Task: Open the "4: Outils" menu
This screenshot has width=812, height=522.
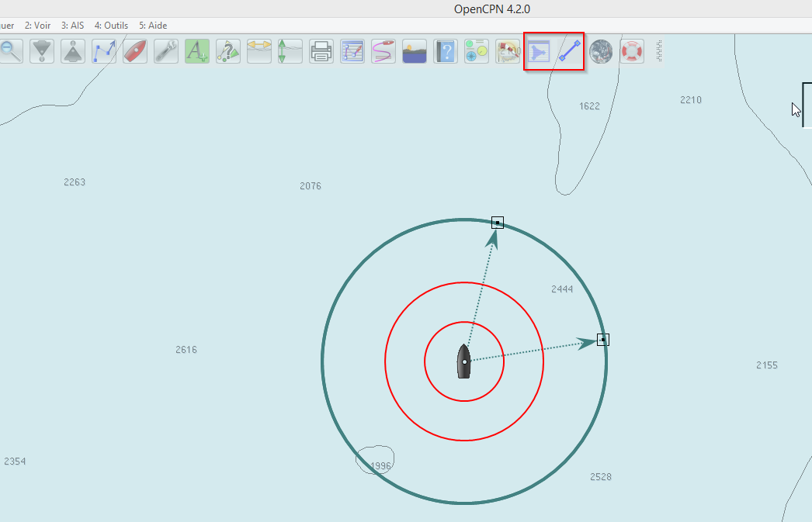Action: click(111, 26)
